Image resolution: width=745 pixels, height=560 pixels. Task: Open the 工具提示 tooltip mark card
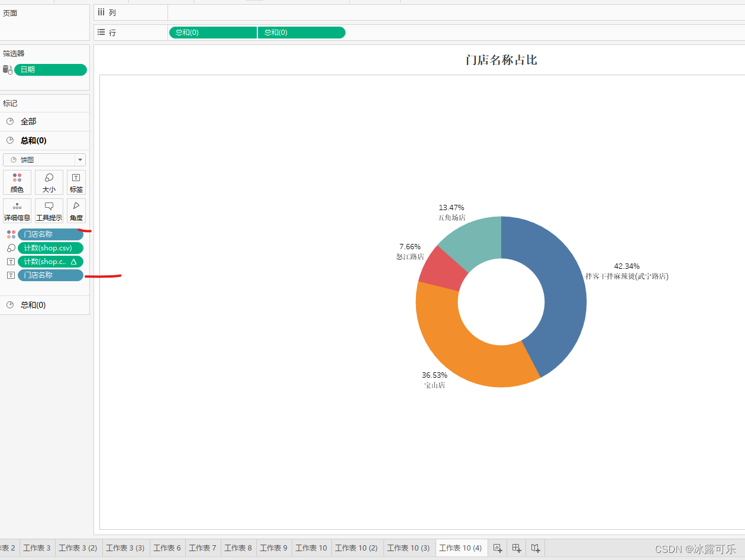coord(49,211)
